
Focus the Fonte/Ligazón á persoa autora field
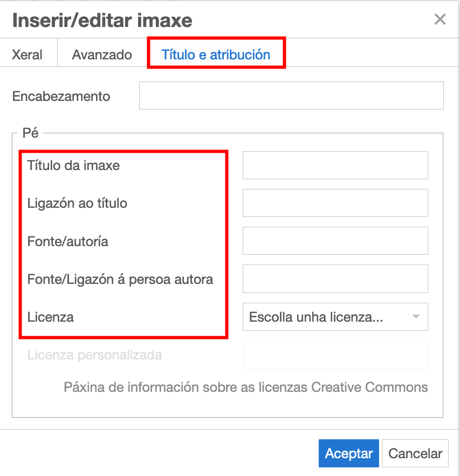[x=335, y=278]
